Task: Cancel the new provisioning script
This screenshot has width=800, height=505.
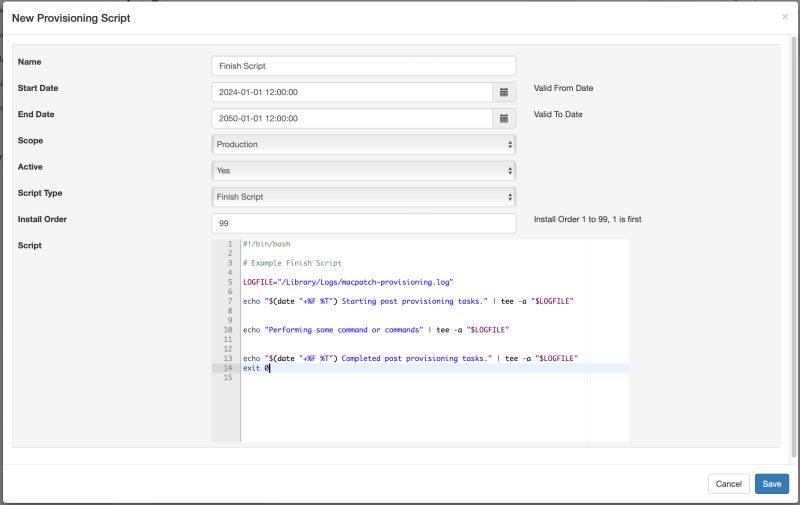Action: [x=728, y=484]
